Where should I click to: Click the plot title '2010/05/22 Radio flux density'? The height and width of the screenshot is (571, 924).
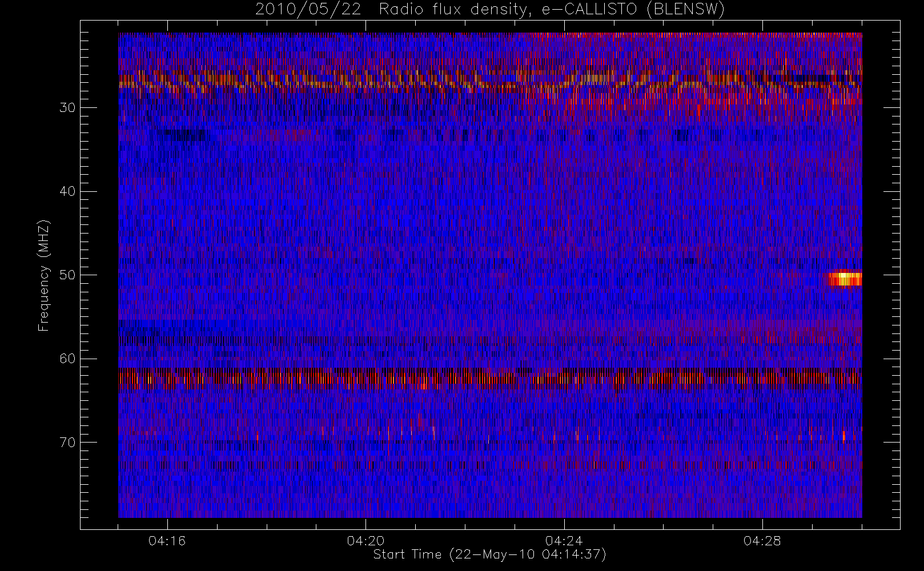(489, 10)
